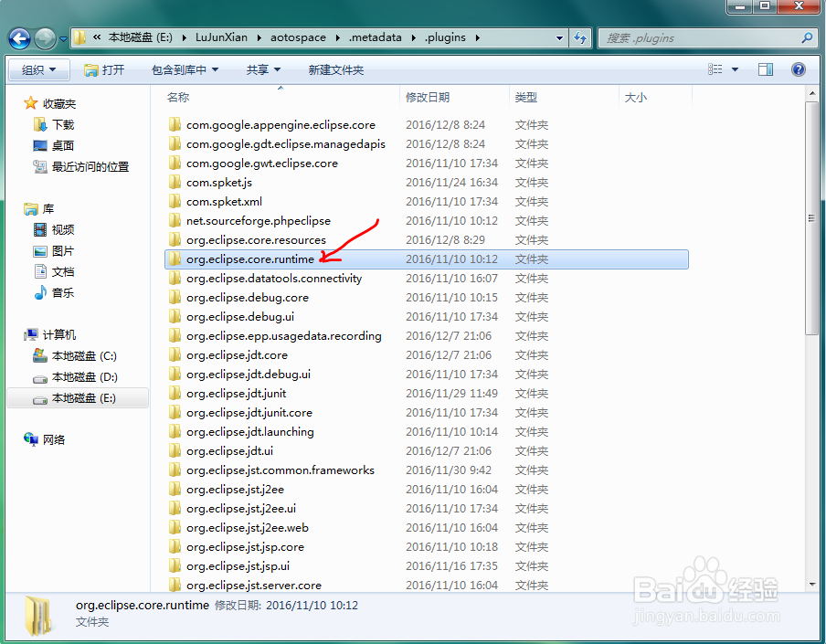This screenshot has width=826, height=644.
Task: Toggle the preview pane icon
Action: [x=766, y=69]
